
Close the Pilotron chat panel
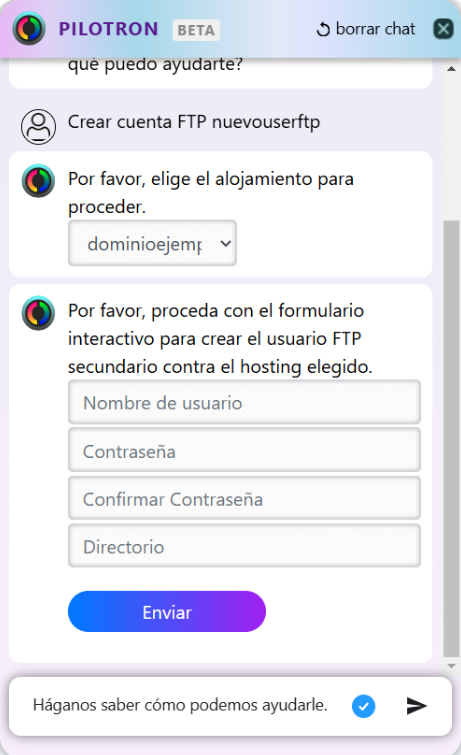[x=443, y=29]
